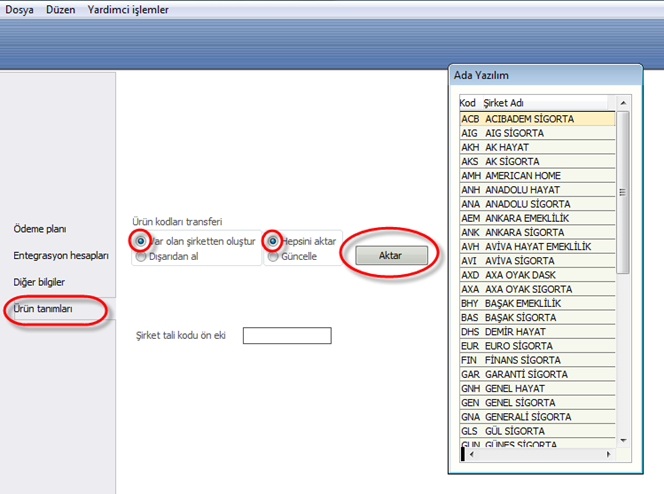Choose the 'Güncelle' radio option
Image resolution: width=664 pixels, height=494 pixels.
[x=273, y=256]
